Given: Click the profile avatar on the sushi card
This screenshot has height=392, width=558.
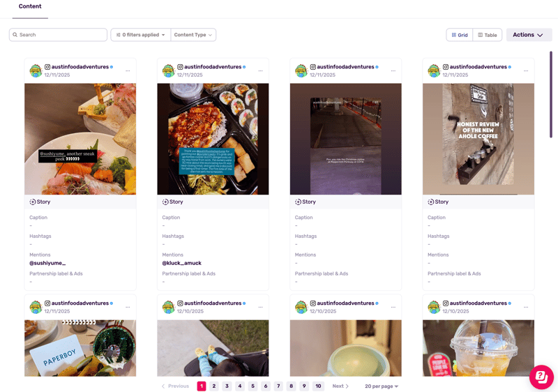Looking at the screenshot, I should pos(36,70).
